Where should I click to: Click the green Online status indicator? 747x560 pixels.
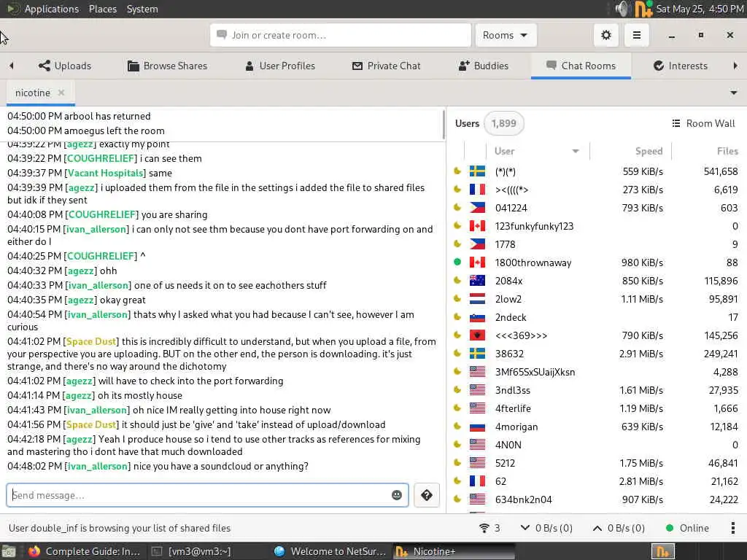(x=670, y=528)
